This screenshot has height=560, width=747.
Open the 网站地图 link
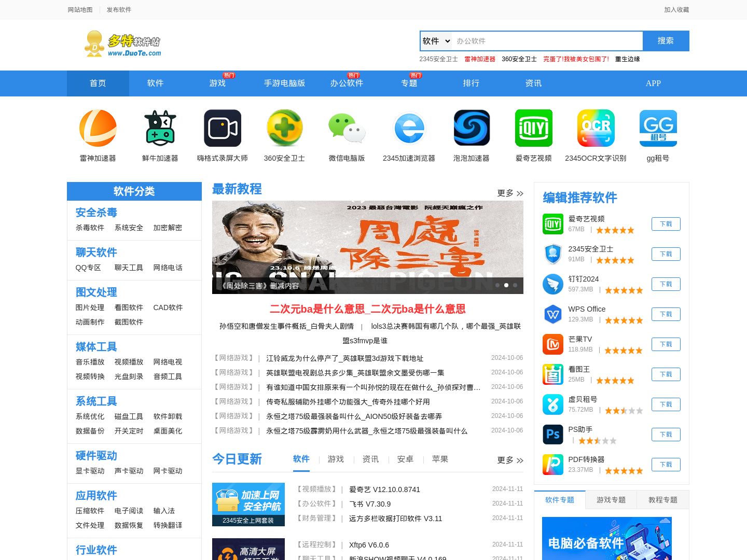tap(80, 10)
